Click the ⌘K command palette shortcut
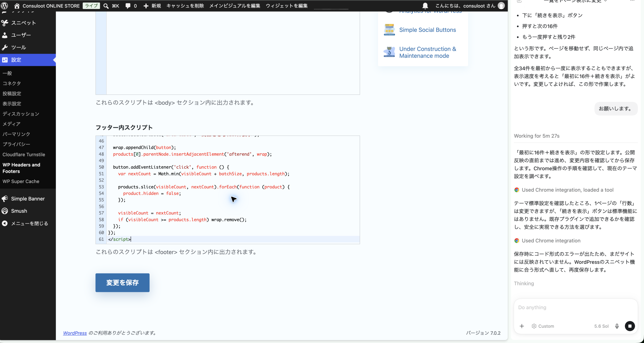 pos(115,6)
